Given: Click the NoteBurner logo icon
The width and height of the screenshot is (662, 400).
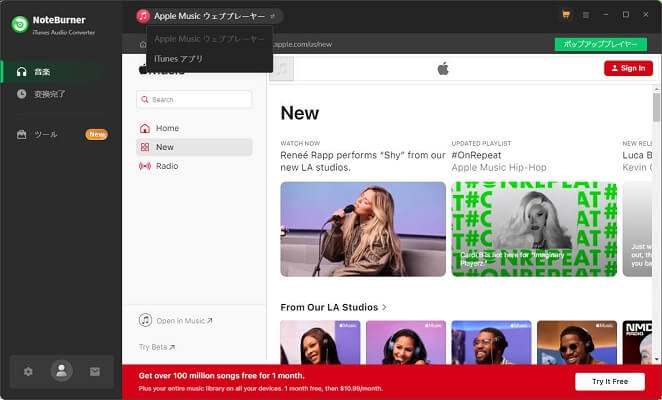Looking at the screenshot, I should [x=19, y=24].
